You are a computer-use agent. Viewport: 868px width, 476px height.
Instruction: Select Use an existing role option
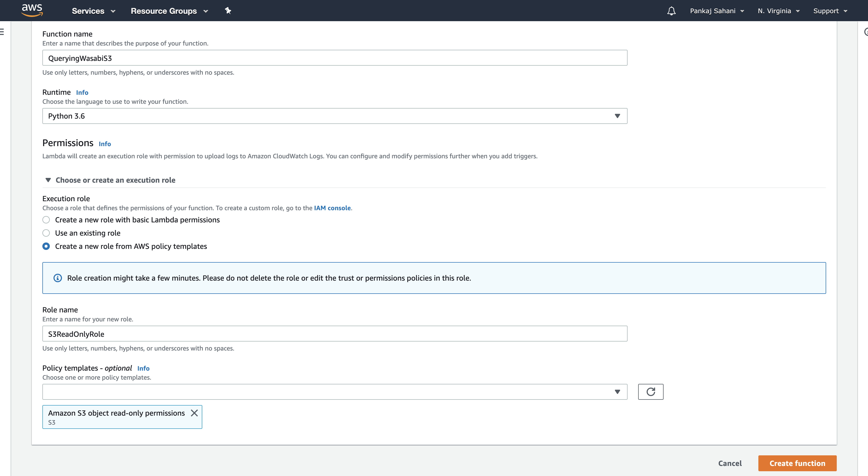(46, 233)
